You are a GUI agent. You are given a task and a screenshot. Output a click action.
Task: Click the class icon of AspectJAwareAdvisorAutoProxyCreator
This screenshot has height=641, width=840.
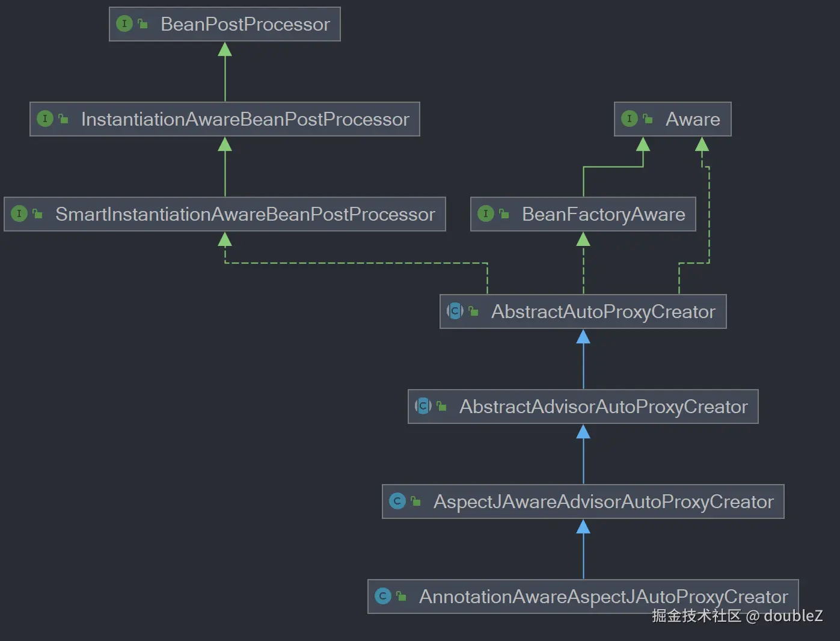coord(397,501)
